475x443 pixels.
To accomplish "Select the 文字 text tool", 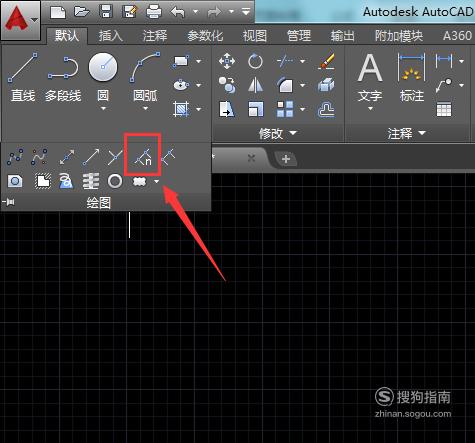I will (x=370, y=77).
